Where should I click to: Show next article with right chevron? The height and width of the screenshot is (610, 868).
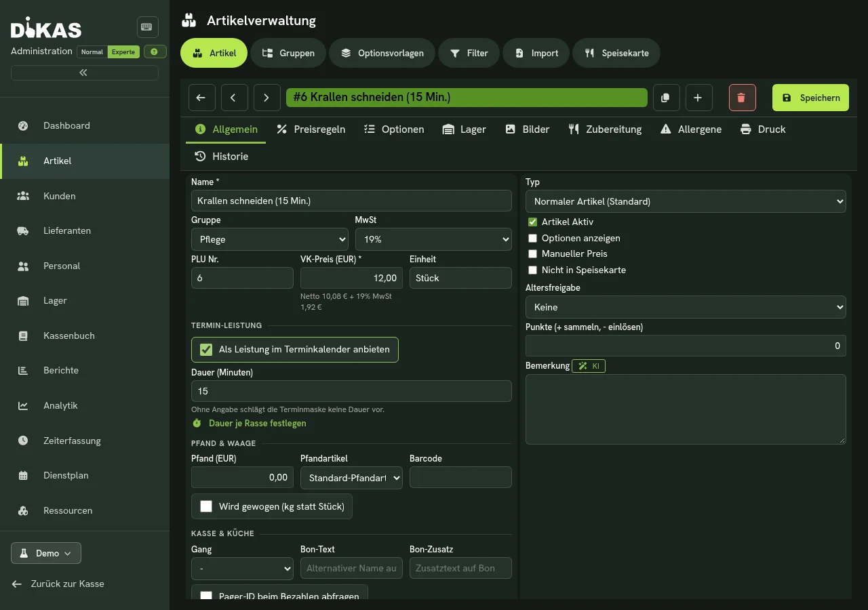click(267, 98)
